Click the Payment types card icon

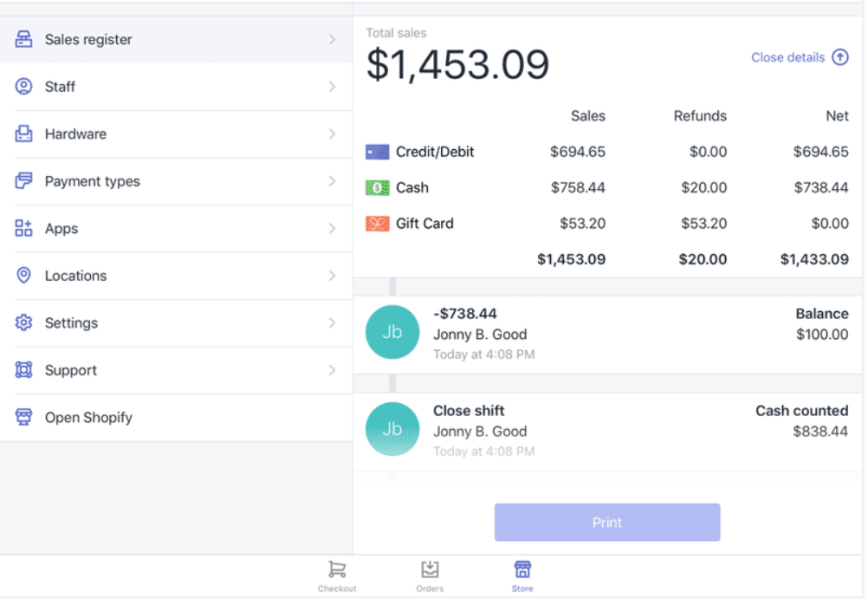pos(23,181)
